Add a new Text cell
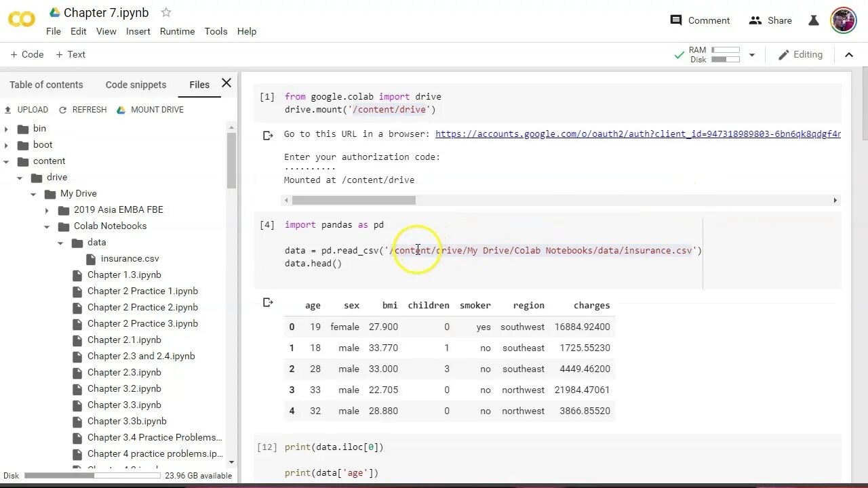The height and width of the screenshot is (488, 868). 70,54
